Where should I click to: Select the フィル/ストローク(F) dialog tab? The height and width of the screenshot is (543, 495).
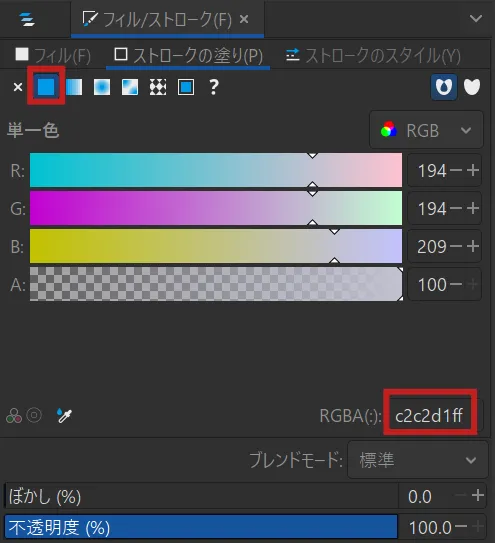pos(167,19)
